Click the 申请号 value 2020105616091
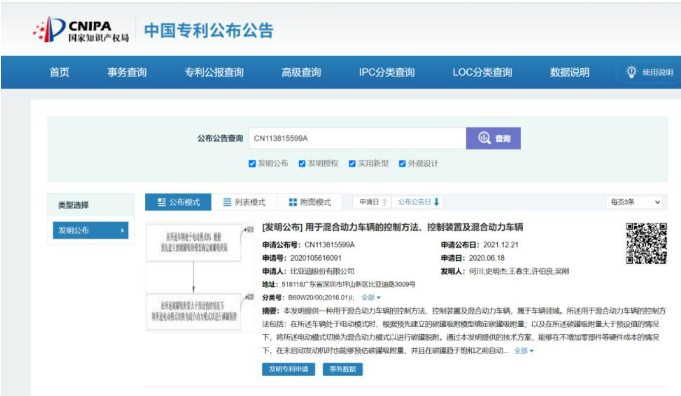This screenshot has width=681, height=396. point(316,258)
